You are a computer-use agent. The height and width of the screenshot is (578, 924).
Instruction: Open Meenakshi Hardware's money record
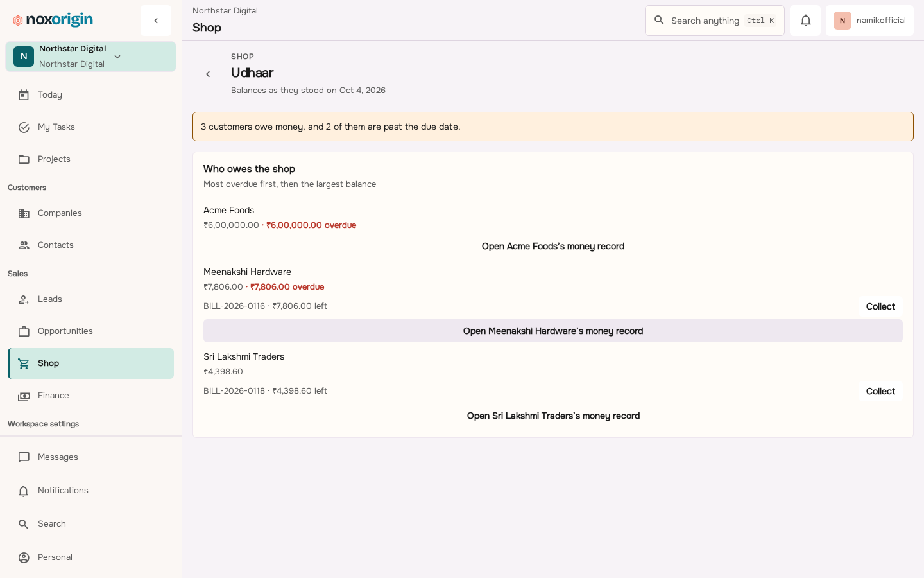553,331
